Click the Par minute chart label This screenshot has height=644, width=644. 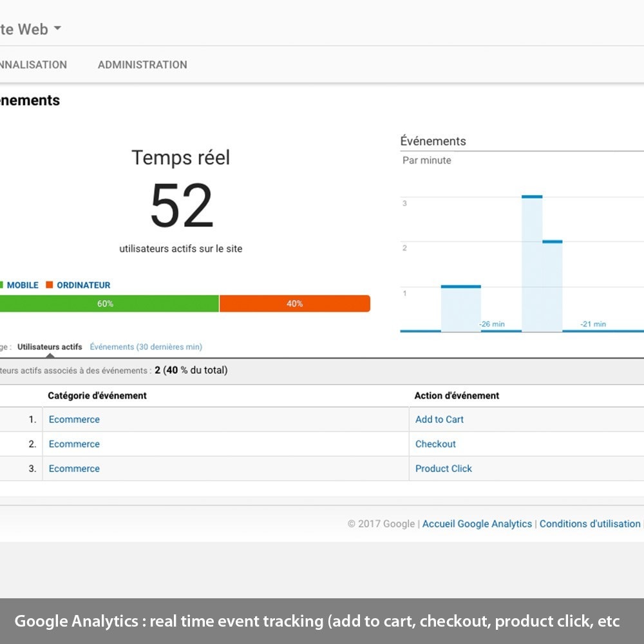pyautogui.click(x=427, y=160)
